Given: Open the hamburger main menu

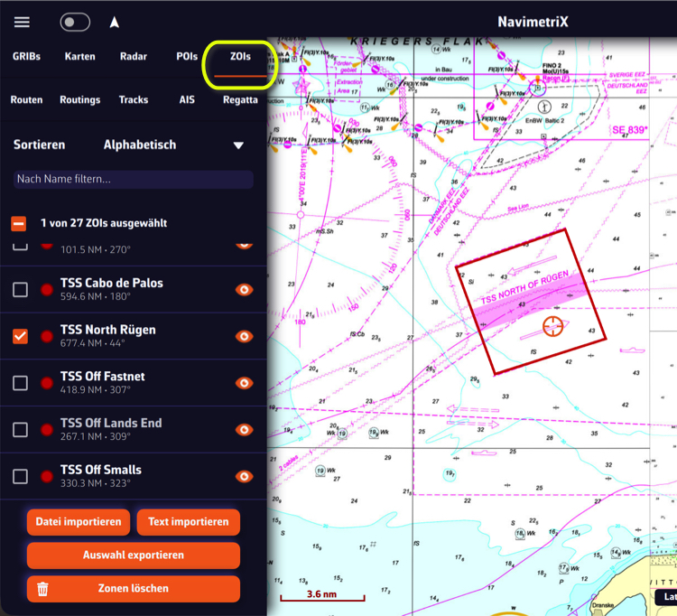Looking at the screenshot, I should (22, 22).
